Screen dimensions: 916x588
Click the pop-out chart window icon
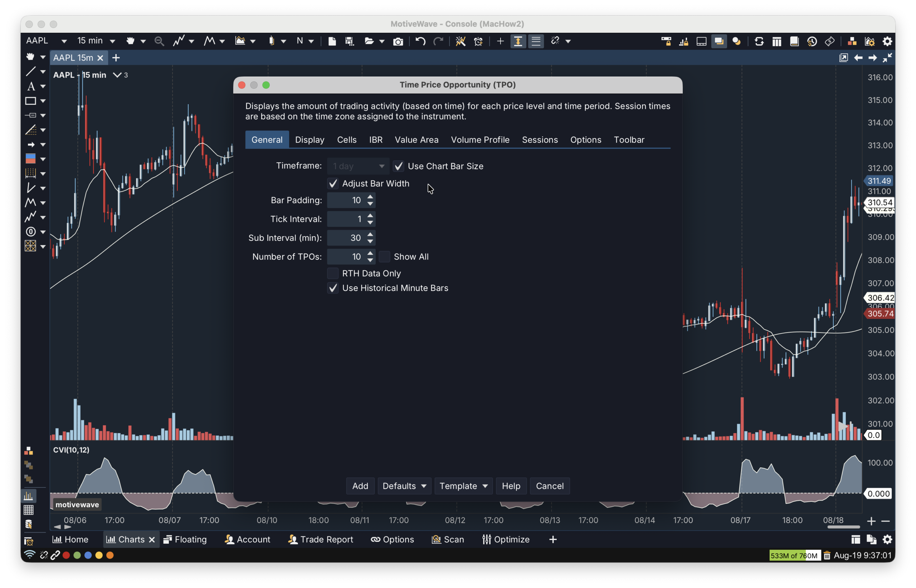pos(843,58)
